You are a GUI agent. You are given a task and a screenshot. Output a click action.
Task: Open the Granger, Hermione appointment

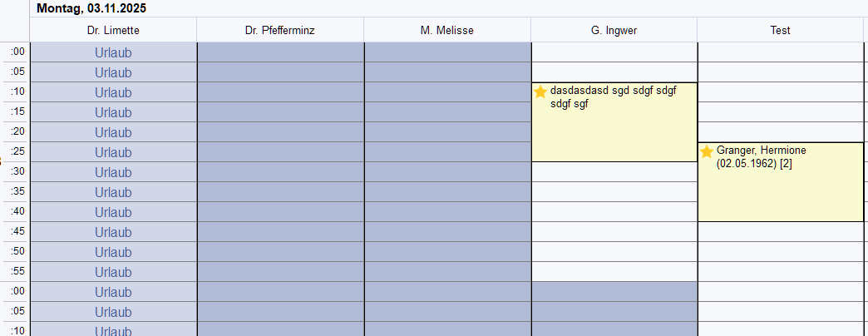click(x=779, y=183)
